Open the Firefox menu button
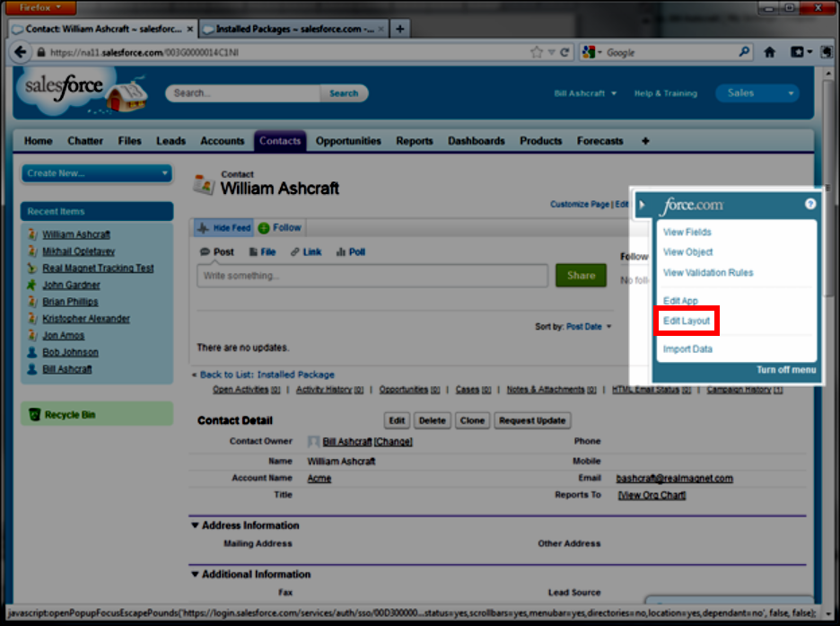Image resolution: width=840 pixels, height=626 pixels. point(40,7)
